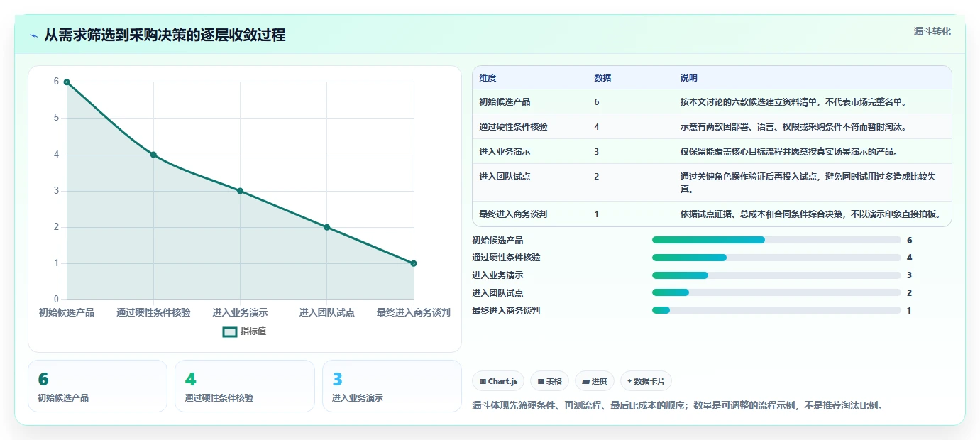Click the 进入团队试点 progress bar

[776, 292]
